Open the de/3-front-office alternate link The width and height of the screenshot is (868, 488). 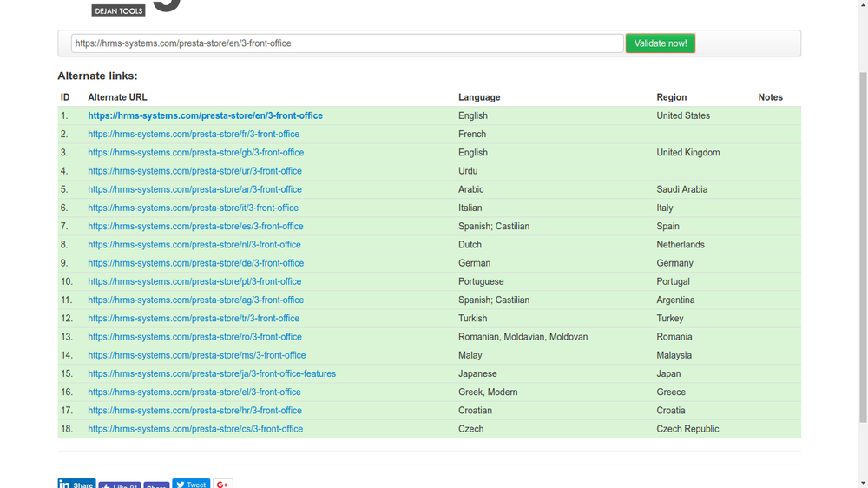coord(196,263)
